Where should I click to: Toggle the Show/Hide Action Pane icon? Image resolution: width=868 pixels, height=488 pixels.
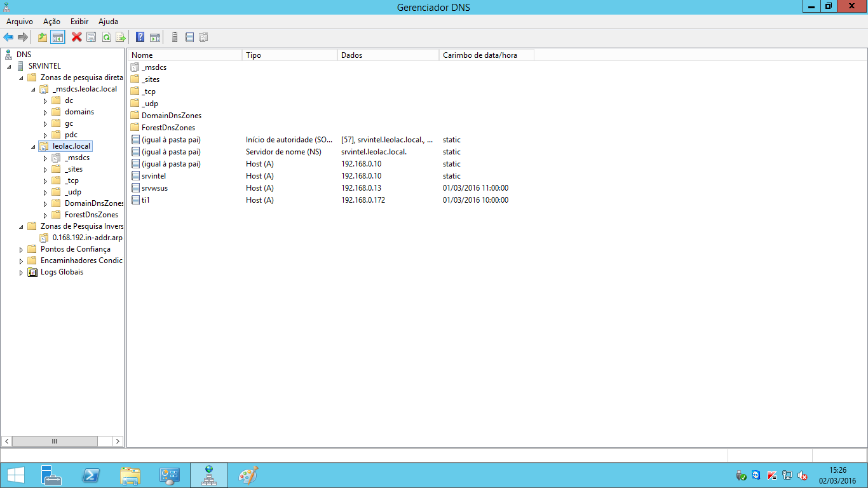pos(155,37)
